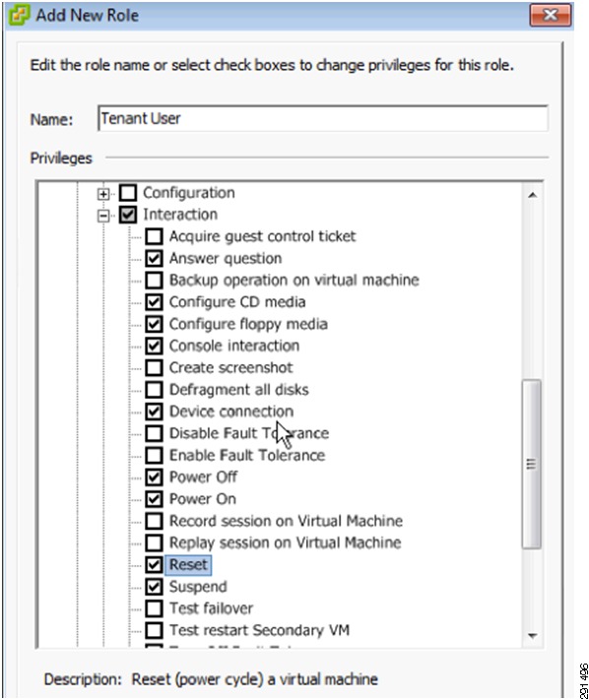Click the scroll up arrow
Image resolution: width=589 pixels, height=700 pixels.
[532, 195]
